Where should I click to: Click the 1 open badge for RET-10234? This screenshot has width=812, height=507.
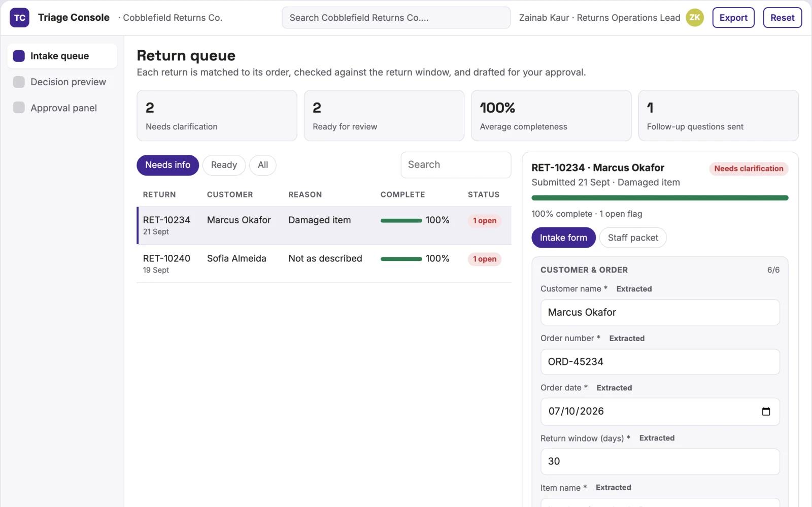485,221
